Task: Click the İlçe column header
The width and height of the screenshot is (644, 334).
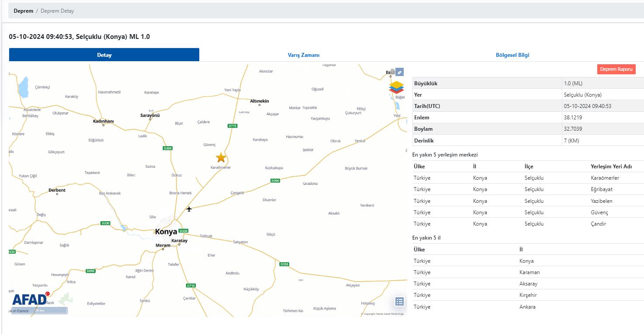Action: point(529,167)
